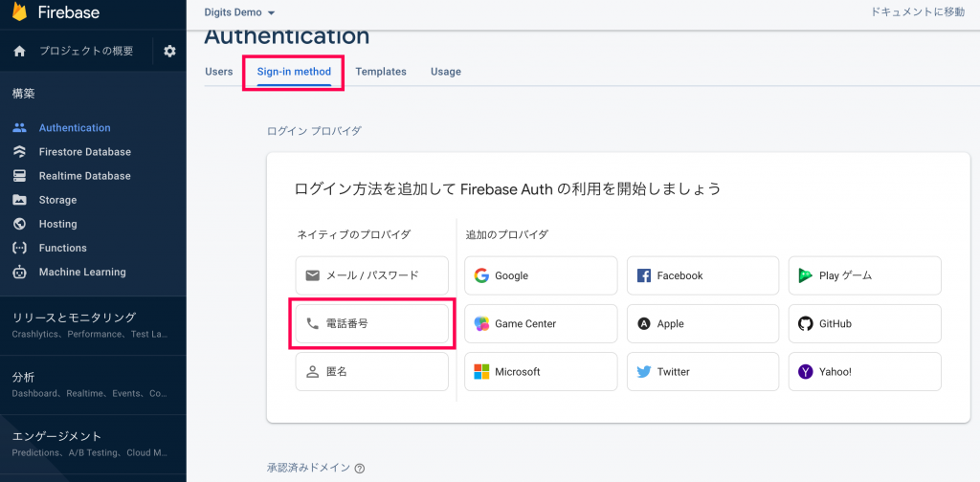Click the Facebook logo icon
This screenshot has height=482, width=980.
coord(644,275)
